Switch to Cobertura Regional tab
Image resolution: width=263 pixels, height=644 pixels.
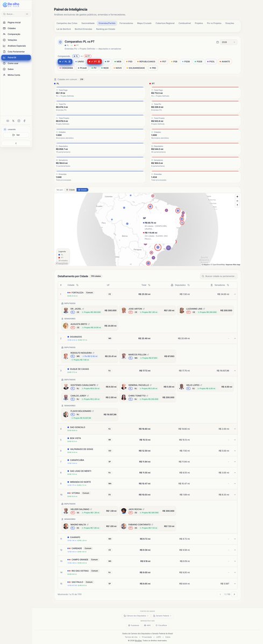click(x=165, y=24)
